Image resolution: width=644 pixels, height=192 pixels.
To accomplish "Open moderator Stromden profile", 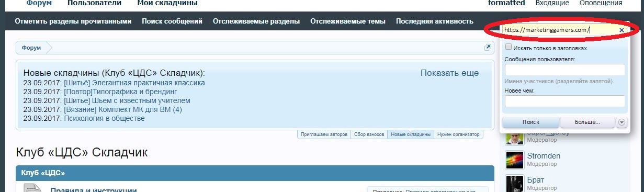I will click(x=544, y=156).
